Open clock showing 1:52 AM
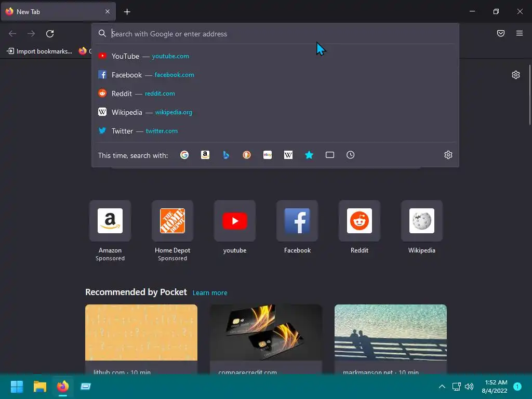The image size is (532, 399). (x=495, y=387)
